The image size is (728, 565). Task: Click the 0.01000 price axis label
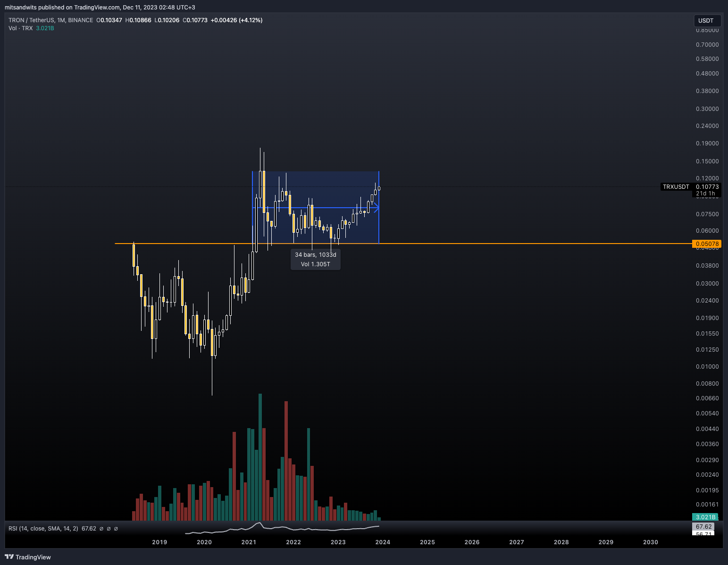click(x=707, y=367)
